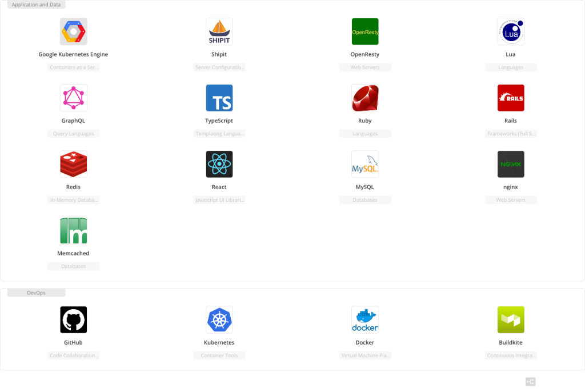Click the 'Javascript UI Librari...' tag
The height and width of the screenshot is (392, 585).
219,200
